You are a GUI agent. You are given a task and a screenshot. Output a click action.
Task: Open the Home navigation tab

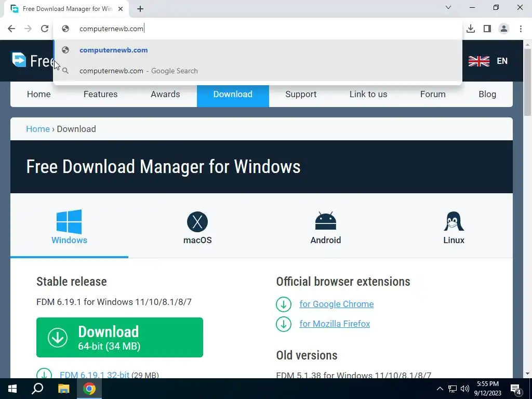pos(38,94)
